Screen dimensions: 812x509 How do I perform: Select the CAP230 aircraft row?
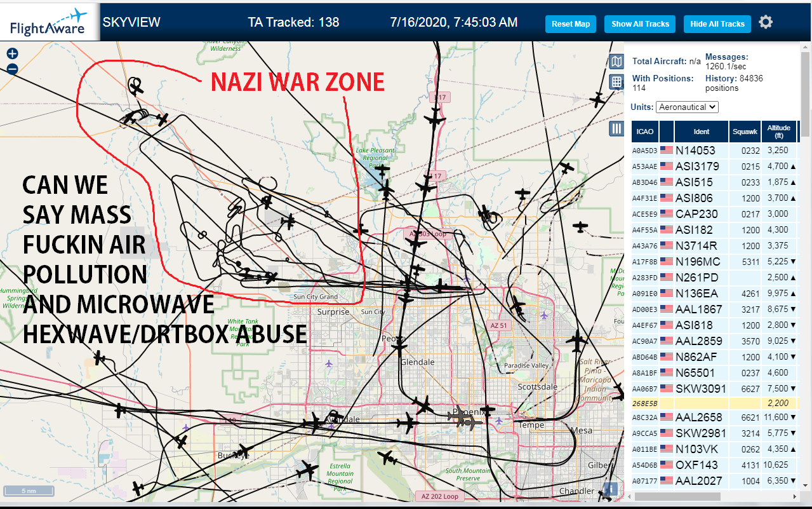pyautogui.click(x=715, y=214)
